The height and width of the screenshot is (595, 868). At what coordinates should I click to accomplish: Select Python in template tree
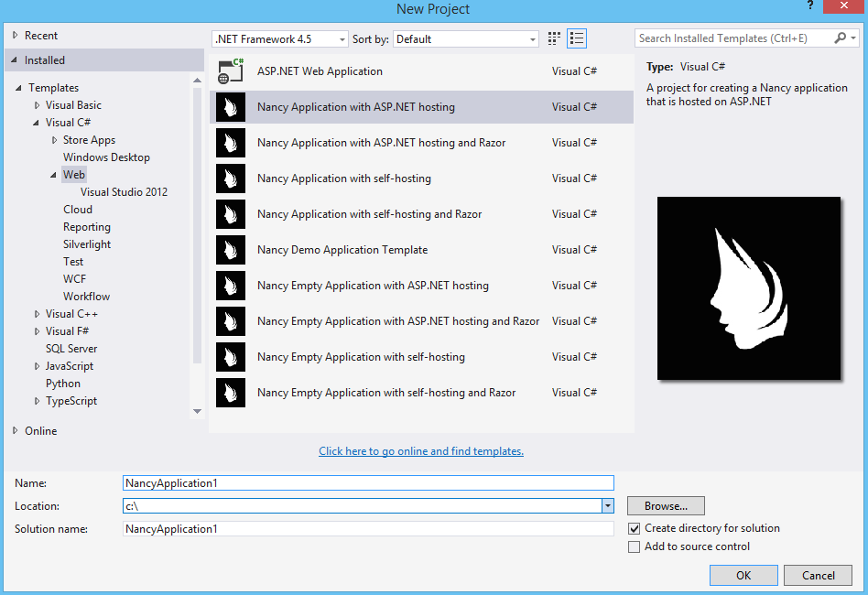click(x=63, y=383)
